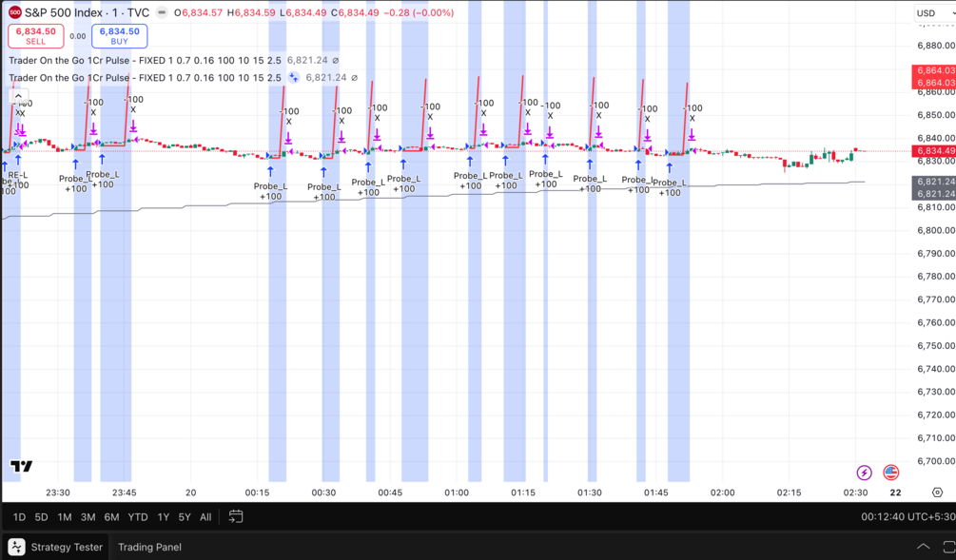Viewport: 956px width, 560px height.
Task: Expand the bottom panel with the chevron
Action: (923, 547)
